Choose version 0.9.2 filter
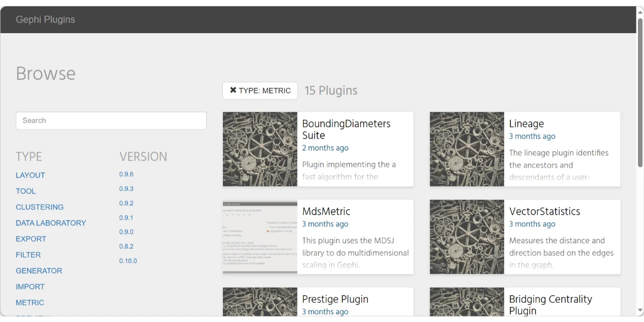The image size is (644, 322). click(x=126, y=203)
